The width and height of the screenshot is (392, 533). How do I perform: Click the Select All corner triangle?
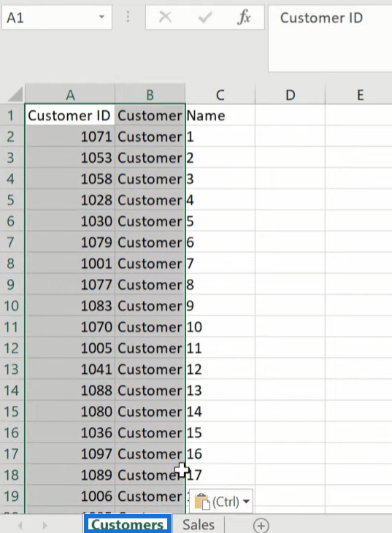pyautogui.click(x=15, y=94)
